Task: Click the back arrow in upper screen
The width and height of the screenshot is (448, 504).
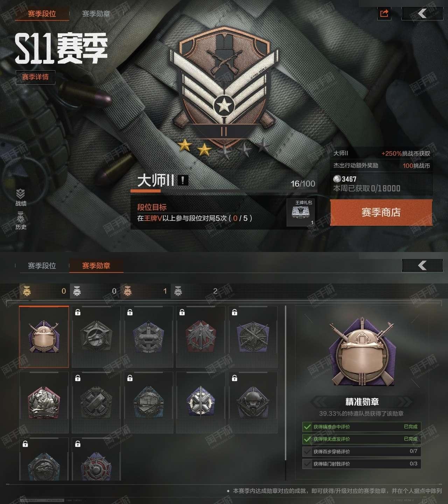Action: click(422, 14)
